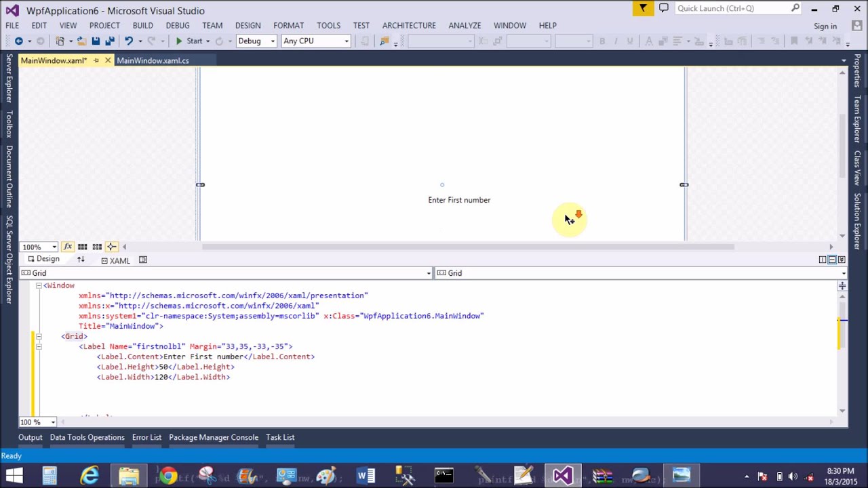The image size is (868, 488).
Task: Open the Server Explorer side tab
Action: (x=9, y=79)
